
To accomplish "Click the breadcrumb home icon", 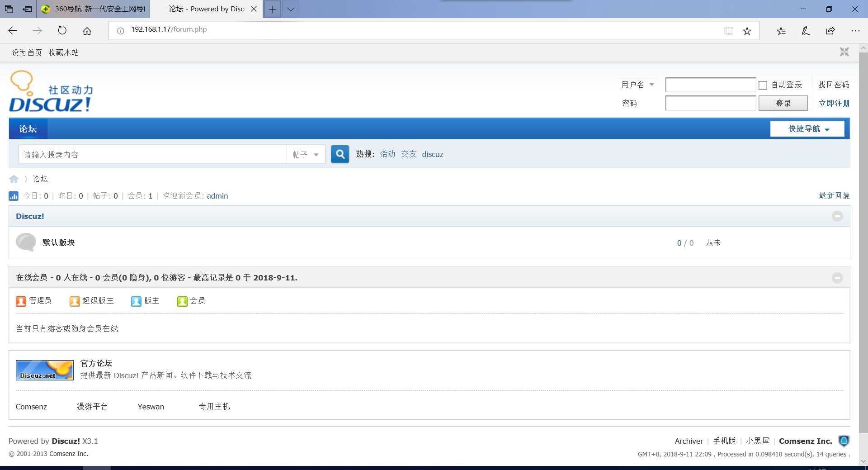I will [x=14, y=179].
